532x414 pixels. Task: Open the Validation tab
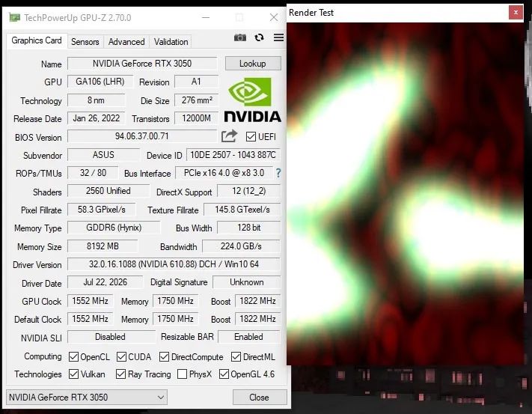(171, 42)
